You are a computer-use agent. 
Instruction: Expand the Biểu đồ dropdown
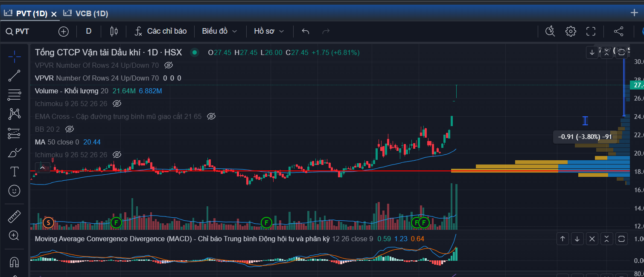click(219, 31)
